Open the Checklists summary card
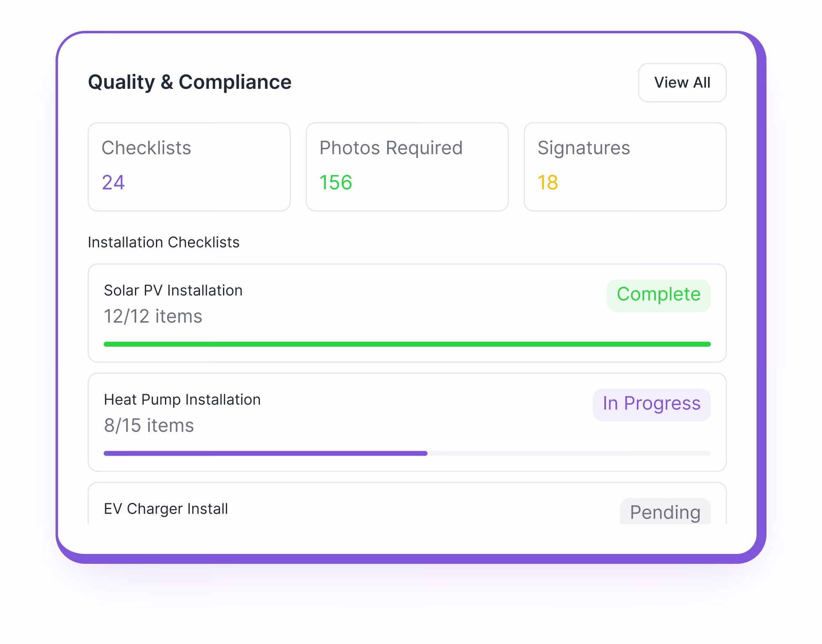This screenshot has height=644, width=822. tap(189, 167)
